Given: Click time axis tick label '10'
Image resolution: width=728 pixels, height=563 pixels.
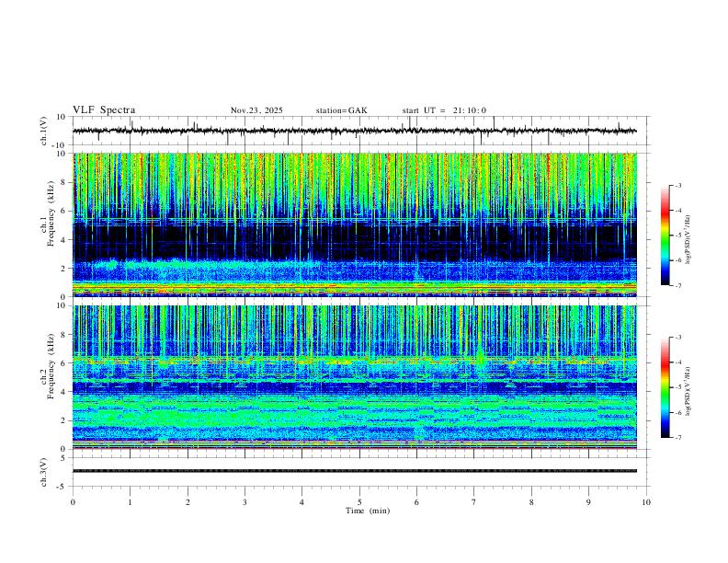Looking at the screenshot, I should click(646, 502).
